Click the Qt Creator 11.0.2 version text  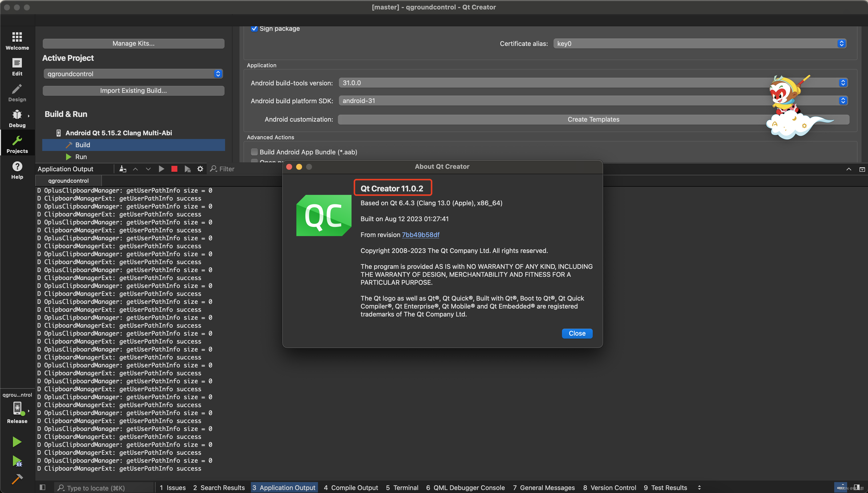point(392,189)
